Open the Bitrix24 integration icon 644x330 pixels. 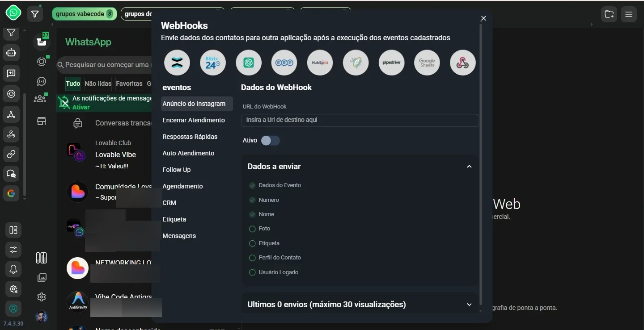point(213,63)
